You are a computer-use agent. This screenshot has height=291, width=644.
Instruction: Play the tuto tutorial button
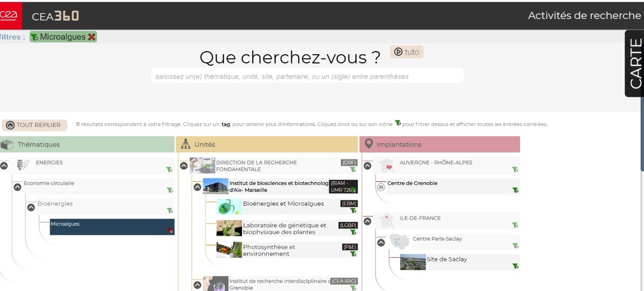tap(406, 52)
